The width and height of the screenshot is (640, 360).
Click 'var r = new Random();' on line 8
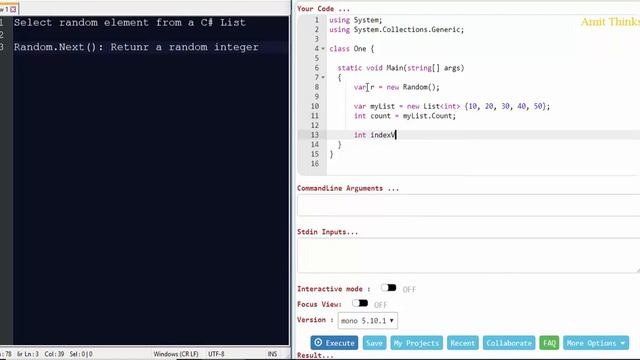[396, 87]
